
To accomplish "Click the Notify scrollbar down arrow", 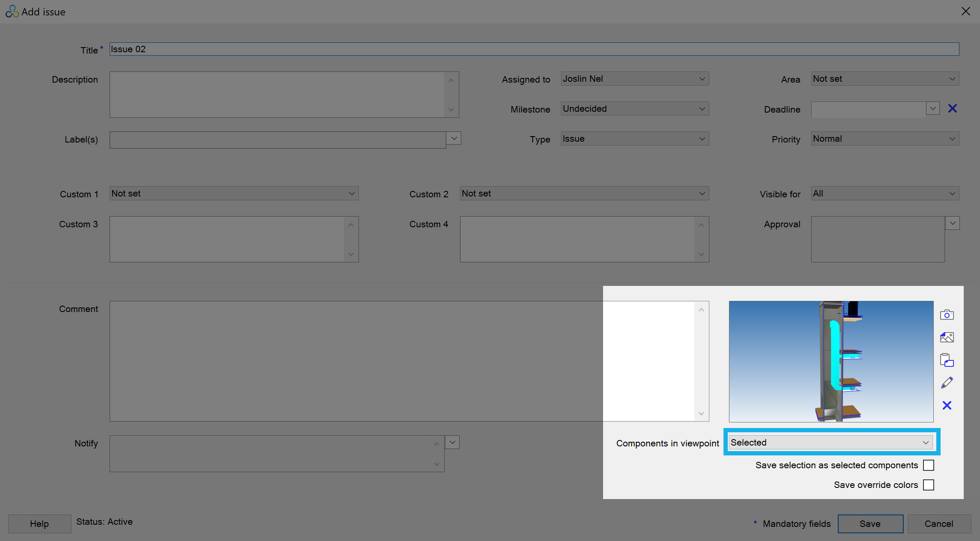I will click(x=436, y=464).
